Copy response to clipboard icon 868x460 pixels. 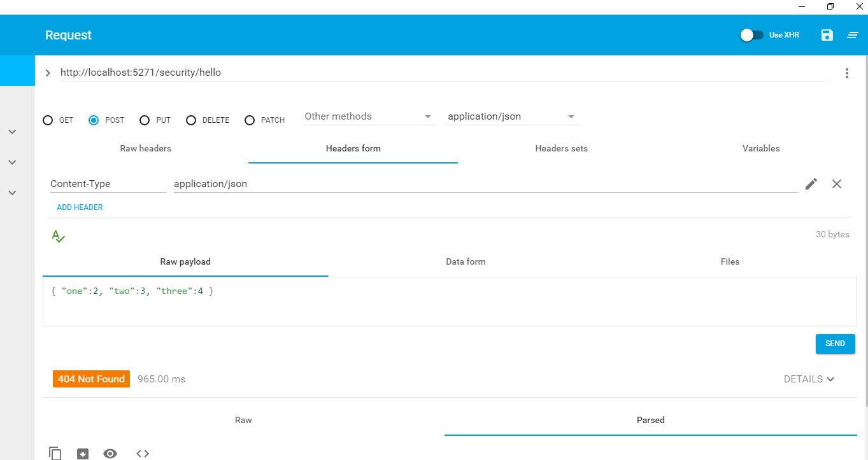click(55, 453)
